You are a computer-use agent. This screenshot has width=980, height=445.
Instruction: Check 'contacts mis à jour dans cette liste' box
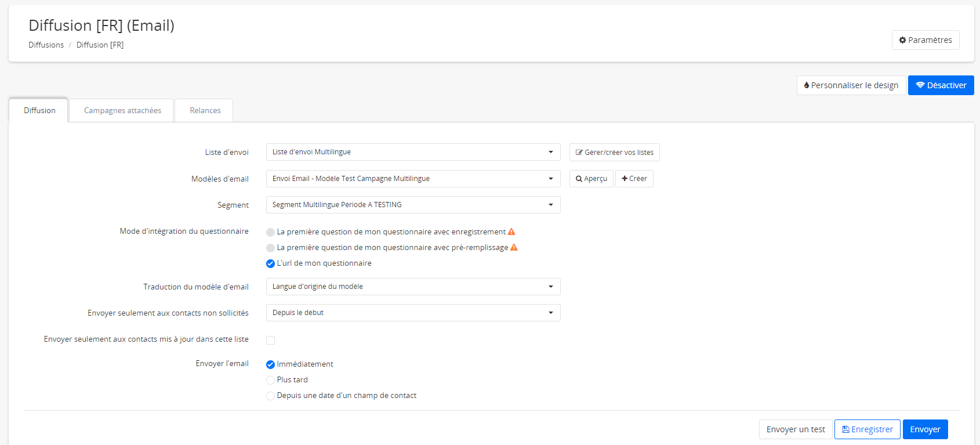click(x=270, y=340)
